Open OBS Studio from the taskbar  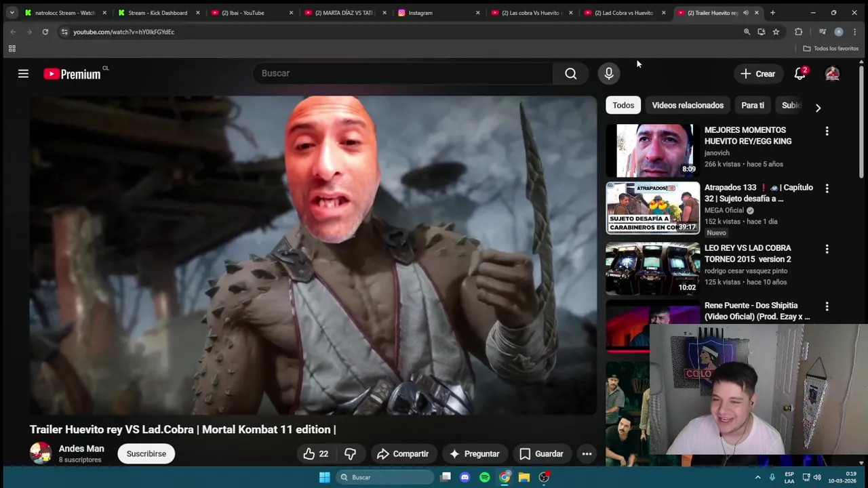(544, 477)
